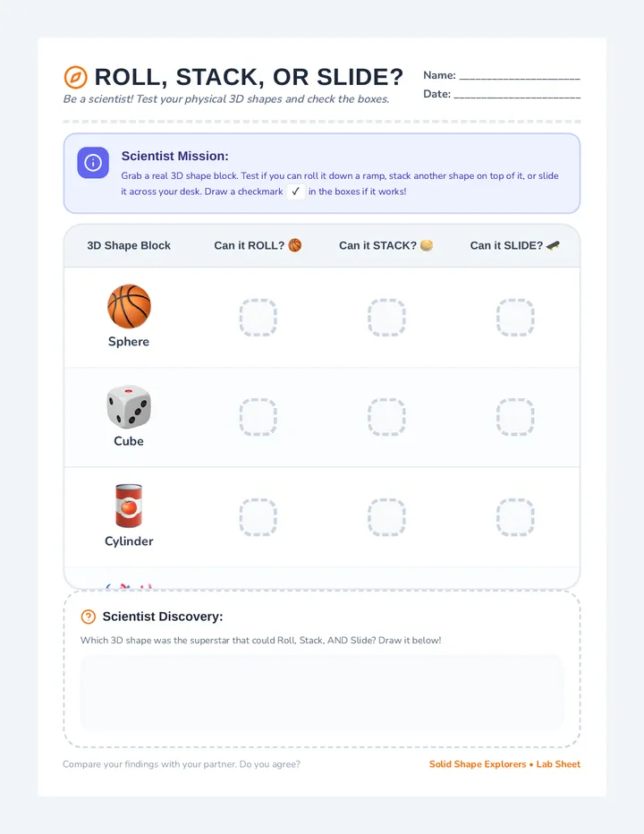Click the orange compass icon beside the title
The height and width of the screenshot is (834, 644).
(75, 77)
